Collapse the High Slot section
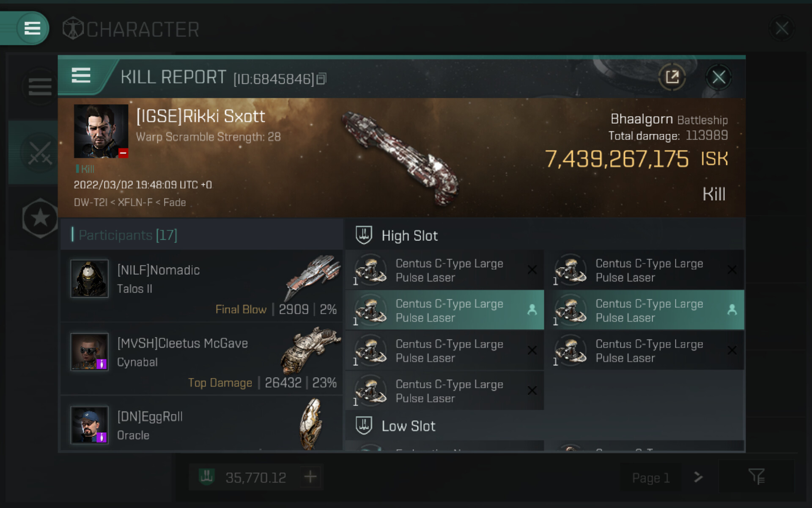 (409, 236)
